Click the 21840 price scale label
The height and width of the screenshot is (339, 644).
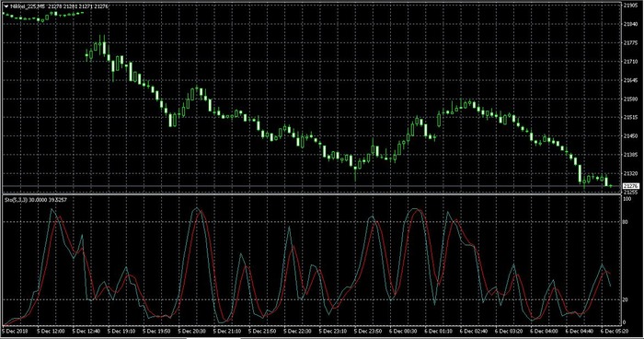(x=630, y=24)
